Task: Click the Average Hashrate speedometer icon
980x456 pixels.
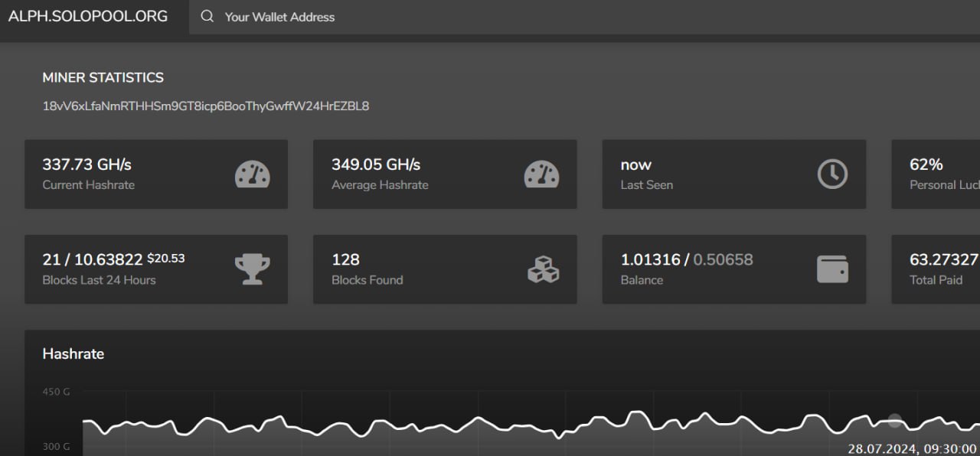Action: [x=541, y=175]
